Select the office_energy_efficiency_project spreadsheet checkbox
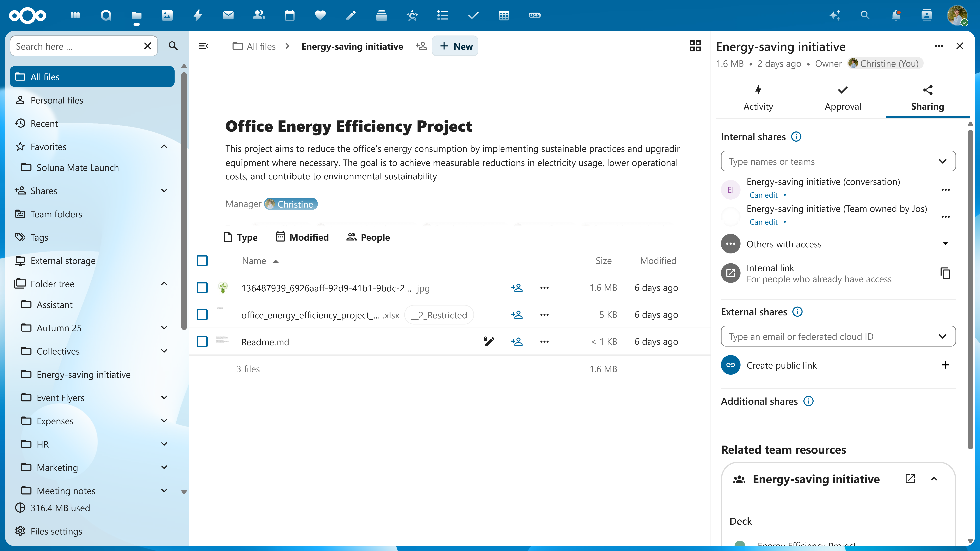This screenshot has height=551, width=980. pos(202,315)
